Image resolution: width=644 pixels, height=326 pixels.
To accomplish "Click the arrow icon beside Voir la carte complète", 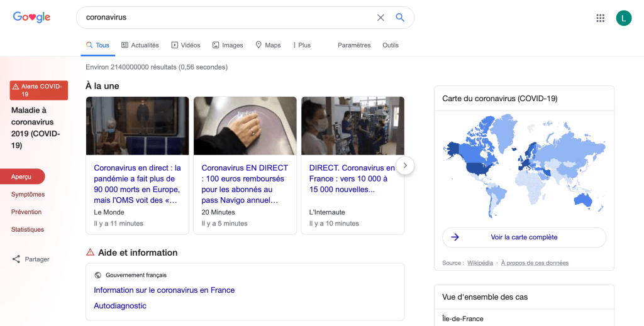I will (455, 237).
